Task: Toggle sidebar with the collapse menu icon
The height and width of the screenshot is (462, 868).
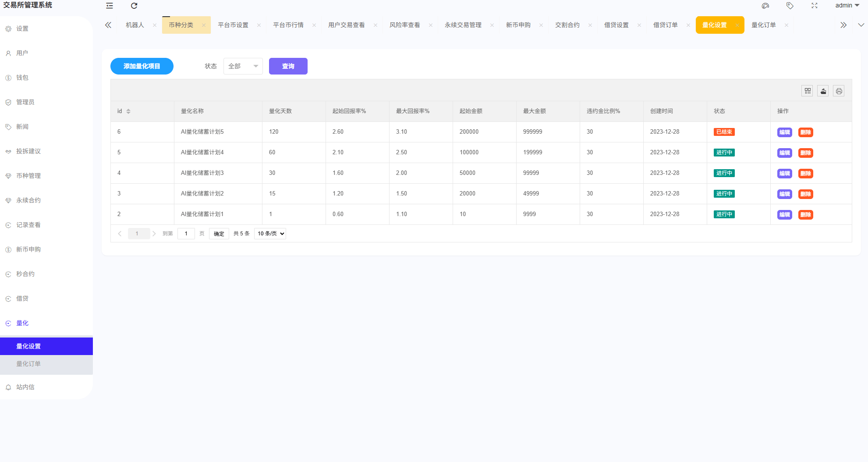Action: click(110, 6)
